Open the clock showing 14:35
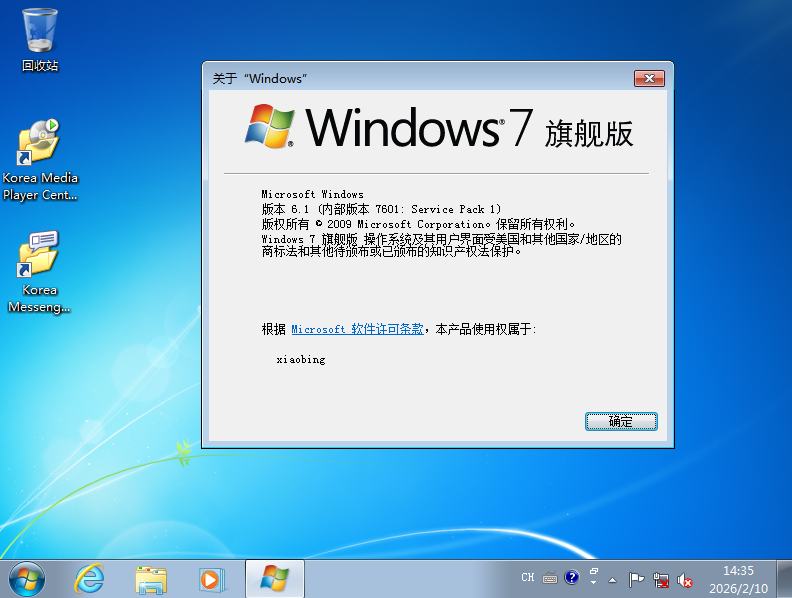 [x=738, y=579]
